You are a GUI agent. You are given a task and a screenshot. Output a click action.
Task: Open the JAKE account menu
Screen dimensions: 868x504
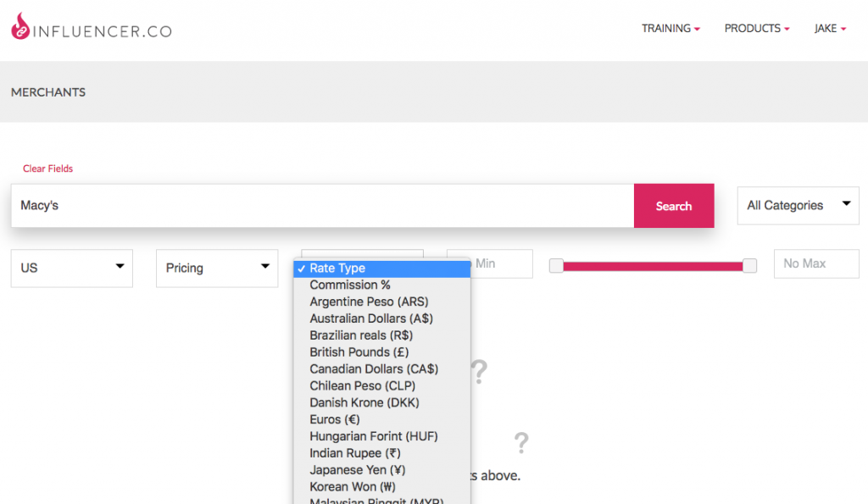point(830,28)
